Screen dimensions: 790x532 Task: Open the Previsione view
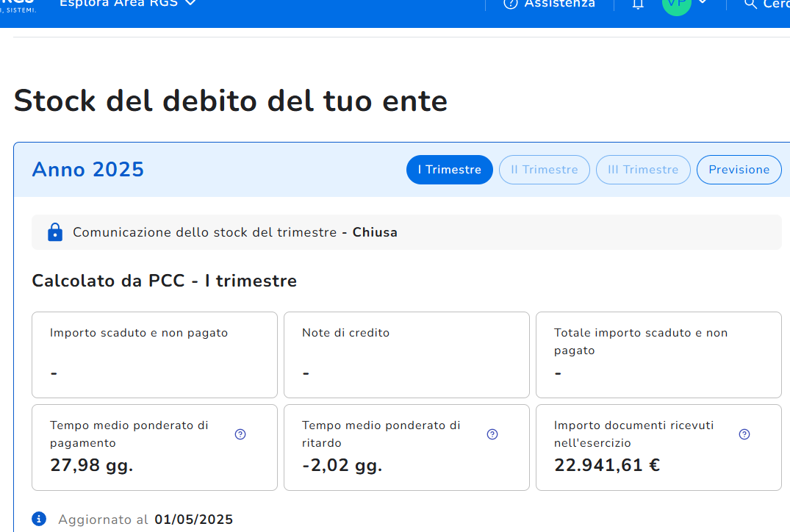pyautogui.click(x=739, y=170)
